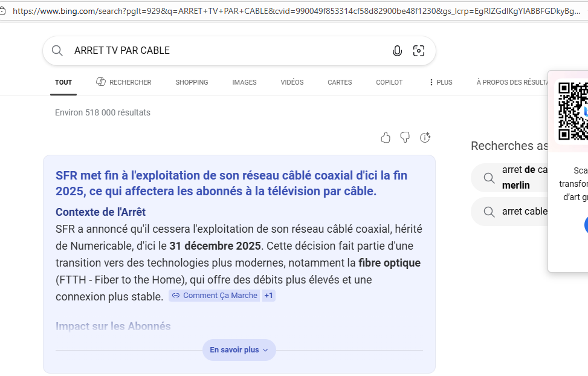Give a thumbs up on the AI answer
This screenshot has width=588, height=376.
coord(386,137)
